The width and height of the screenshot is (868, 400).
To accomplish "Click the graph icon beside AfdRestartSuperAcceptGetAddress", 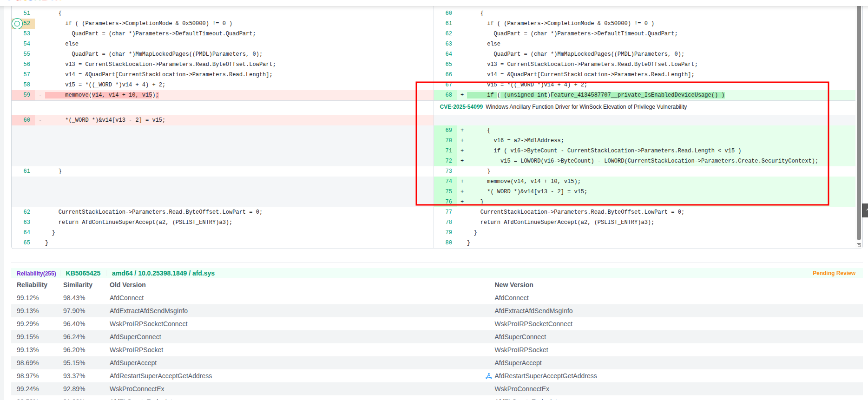I will click(x=488, y=376).
